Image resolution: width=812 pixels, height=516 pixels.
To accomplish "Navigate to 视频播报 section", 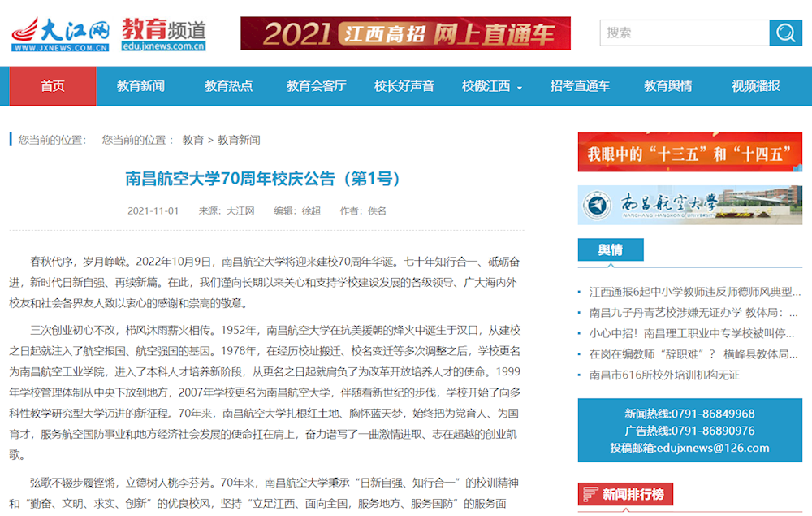I will click(755, 86).
